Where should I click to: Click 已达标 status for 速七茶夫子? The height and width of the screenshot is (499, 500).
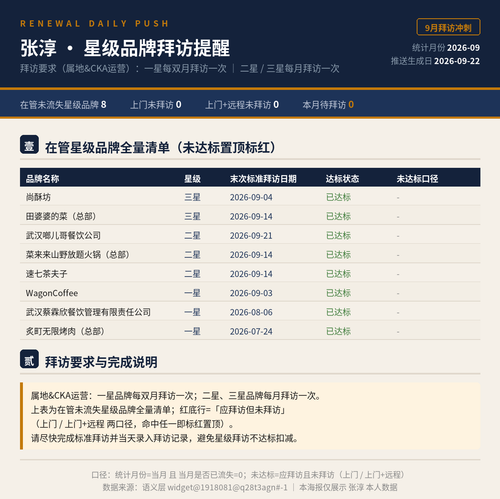[x=338, y=274]
